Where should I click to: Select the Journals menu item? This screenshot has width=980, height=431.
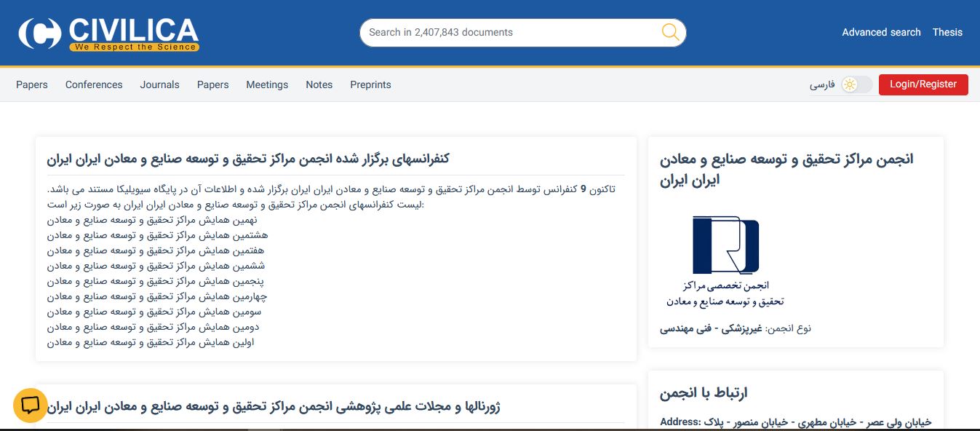[x=159, y=84]
